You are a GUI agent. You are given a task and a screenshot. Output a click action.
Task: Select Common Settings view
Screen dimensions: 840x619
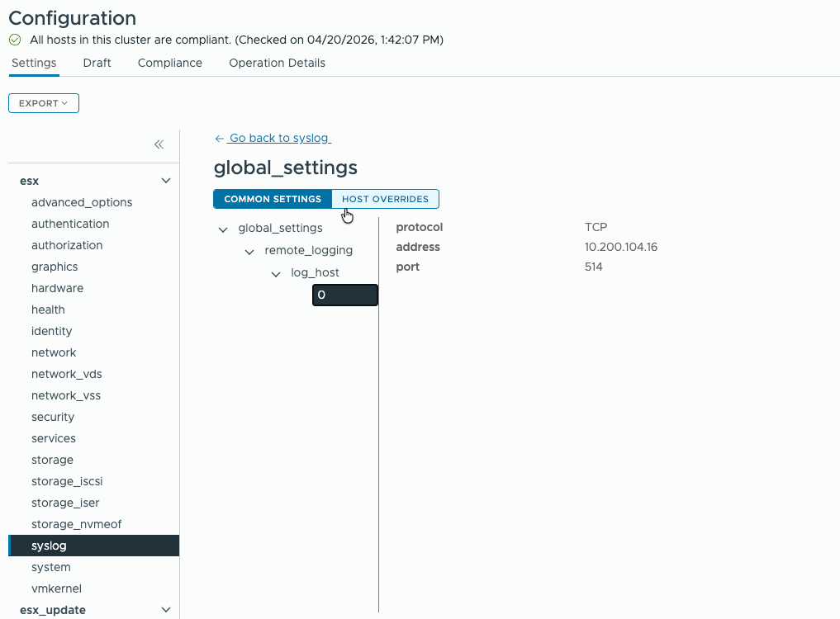coord(273,199)
